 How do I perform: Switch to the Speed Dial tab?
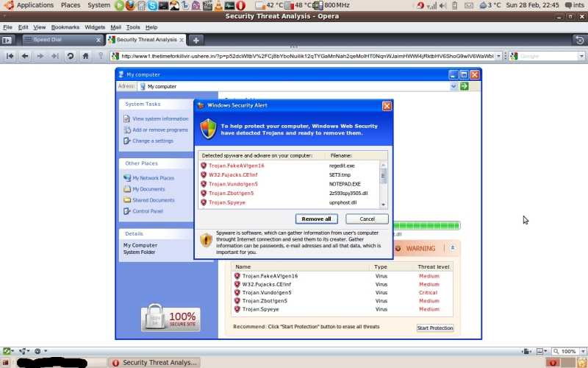59,40
